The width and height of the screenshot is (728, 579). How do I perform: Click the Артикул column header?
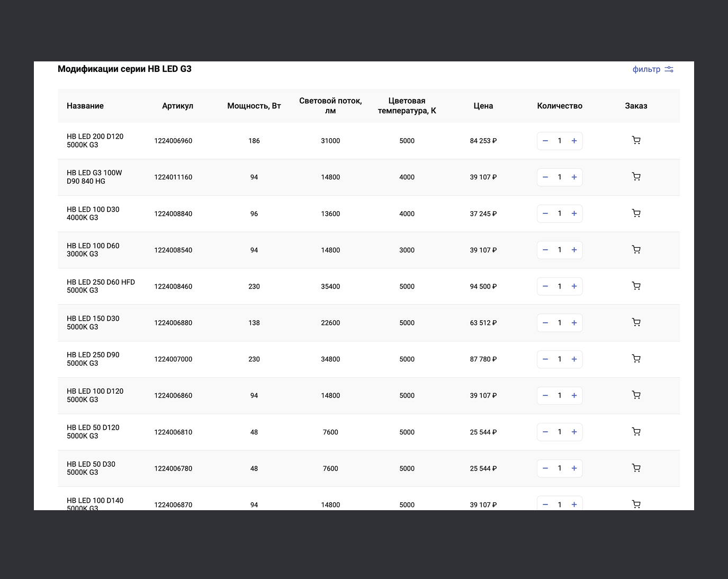click(177, 106)
